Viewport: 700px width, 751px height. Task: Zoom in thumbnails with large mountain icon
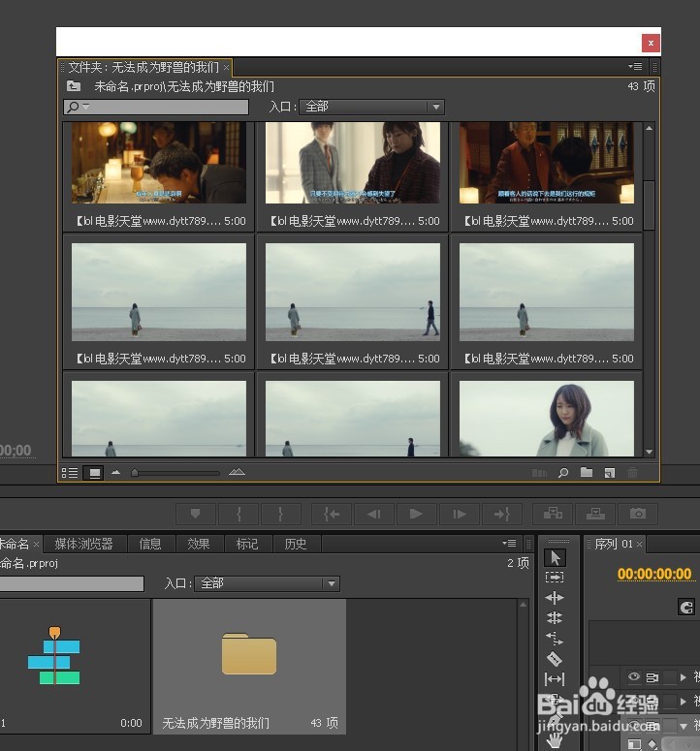coord(237,472)
